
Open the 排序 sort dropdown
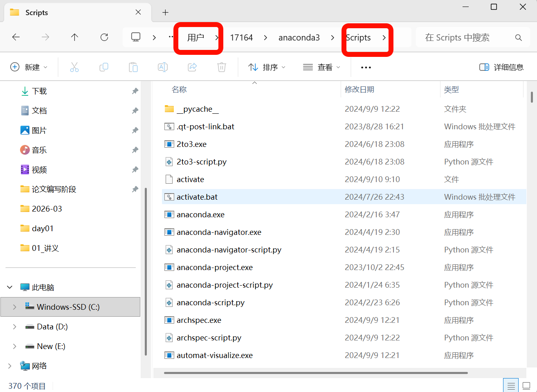267,67
